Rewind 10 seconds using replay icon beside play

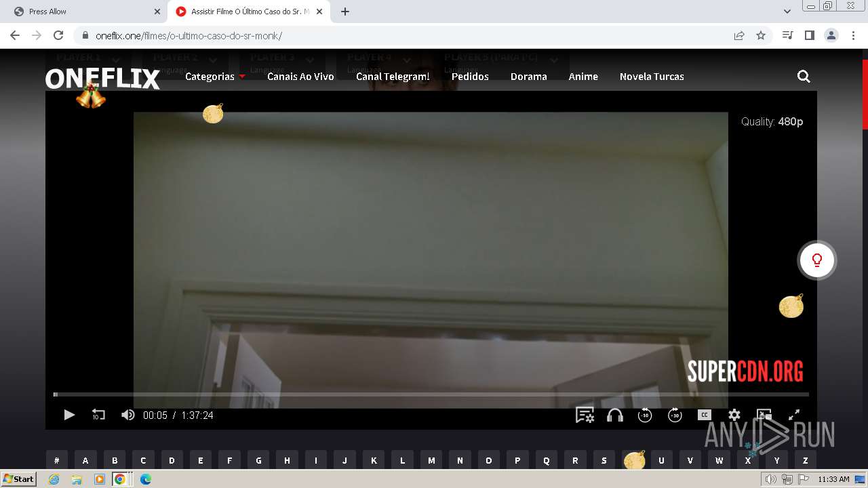coord(98,415)
